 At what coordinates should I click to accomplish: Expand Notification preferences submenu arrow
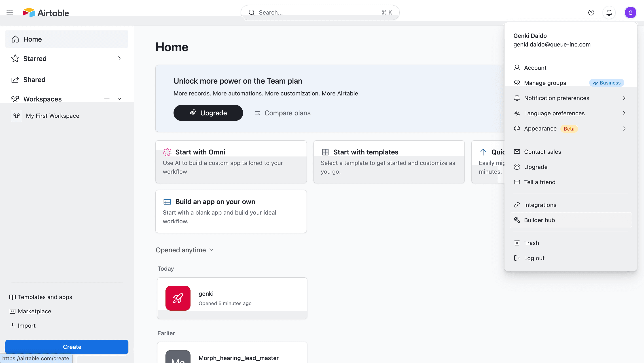click(x=624, y=98)
